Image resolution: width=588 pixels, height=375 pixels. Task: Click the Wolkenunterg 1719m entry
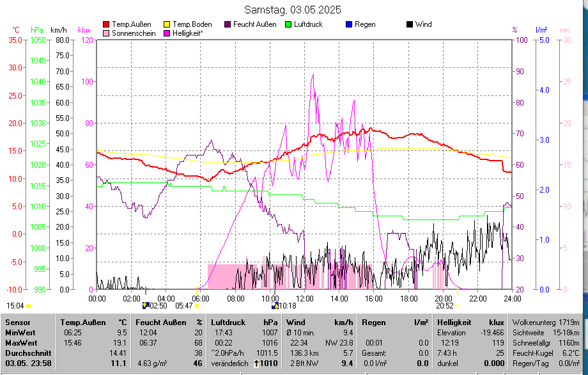pos(546,323)
